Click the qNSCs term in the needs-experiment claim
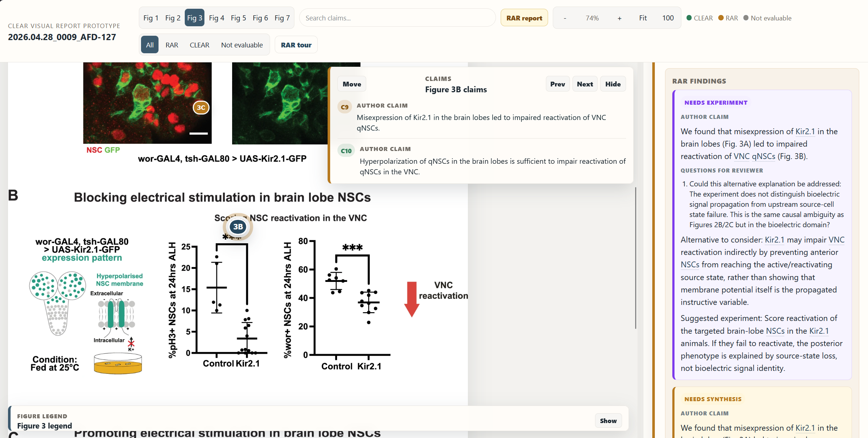 pos(763,156)
